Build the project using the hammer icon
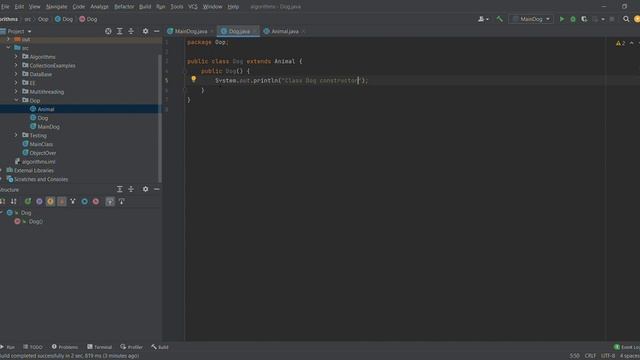 [500, 19]
